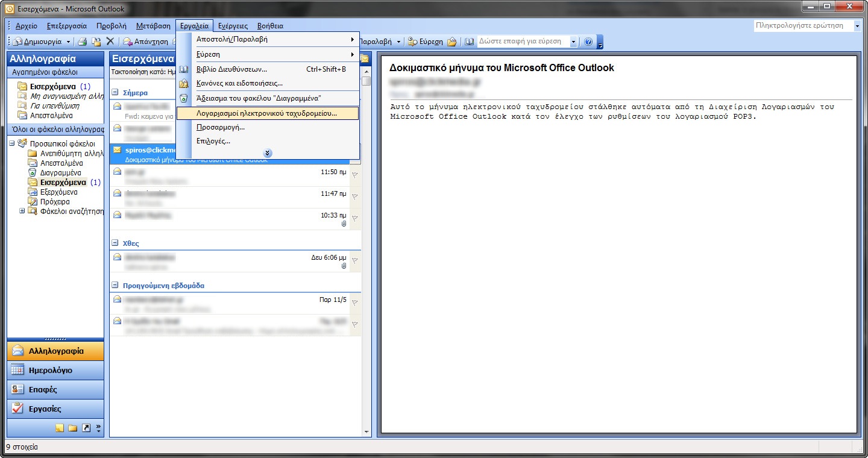Switch to Εργασίες tasks view
This screenshot has width=868, height=458.
[55, 409]
